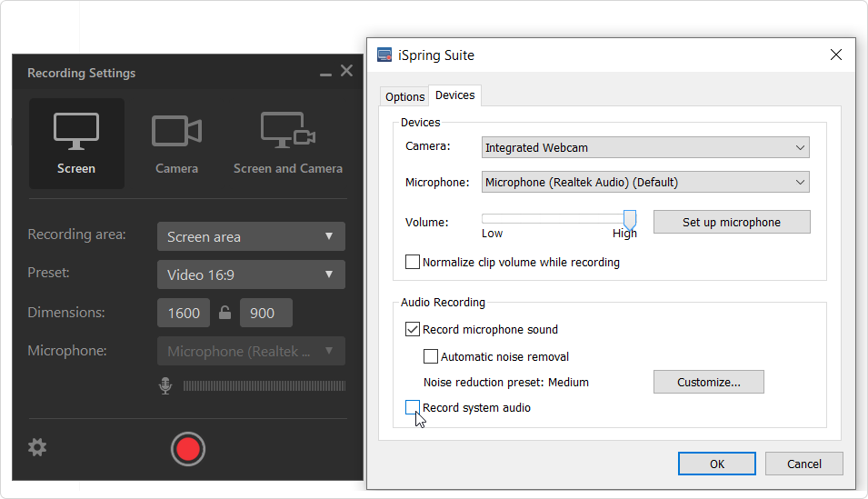Uncheck Record microphone sound
This screenshot has height=499, width=868.
pos(413,330)
